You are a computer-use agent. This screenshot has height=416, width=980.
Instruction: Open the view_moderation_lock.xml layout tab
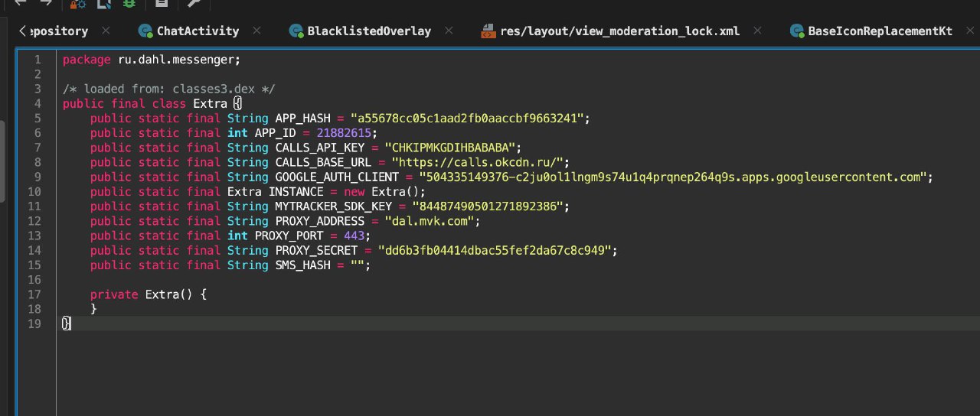(x=619, y=31)
